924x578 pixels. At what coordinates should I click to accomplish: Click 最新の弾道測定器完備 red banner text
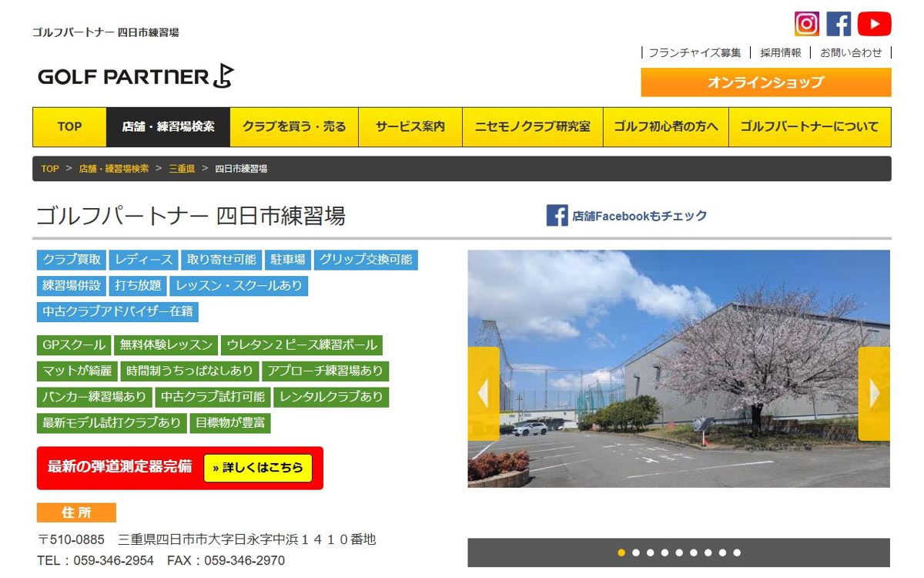point(119,467)
